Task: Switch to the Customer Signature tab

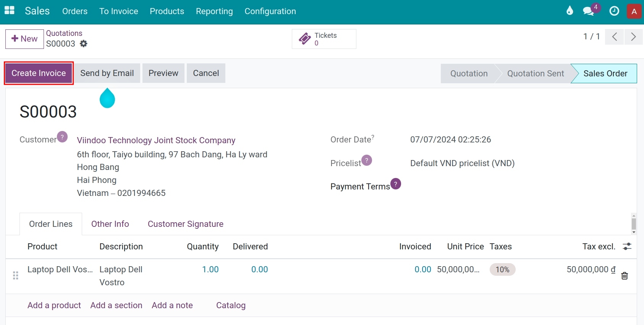Action: click(x=186, y=224)
